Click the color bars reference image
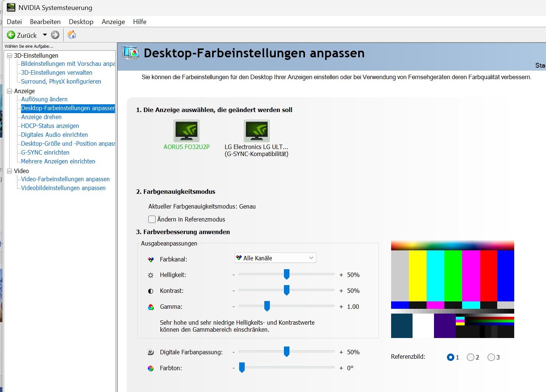Screen dimensions: 546x392 (452, 289)
